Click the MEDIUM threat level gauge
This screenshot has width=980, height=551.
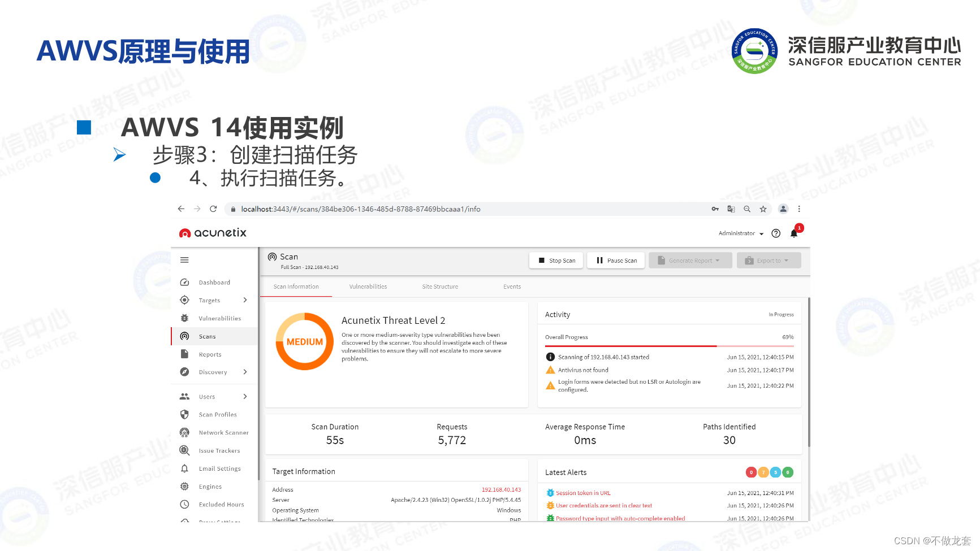coord(305,341)
